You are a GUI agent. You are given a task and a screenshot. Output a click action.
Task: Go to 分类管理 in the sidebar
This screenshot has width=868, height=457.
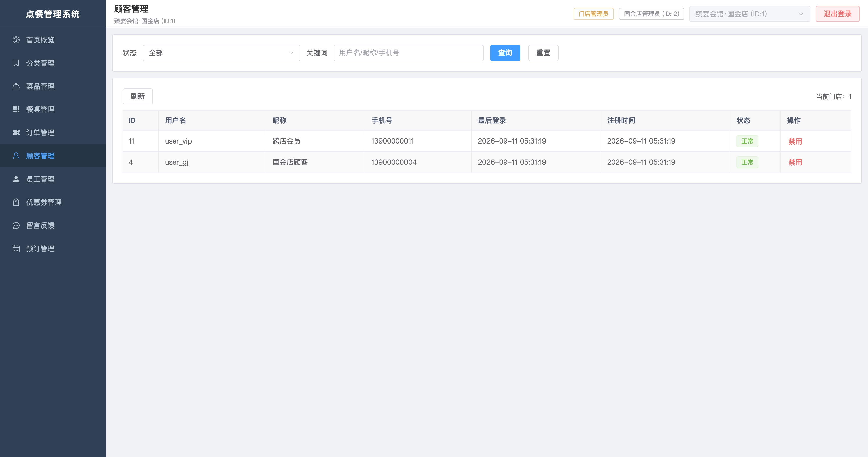[x=53, y=63]
